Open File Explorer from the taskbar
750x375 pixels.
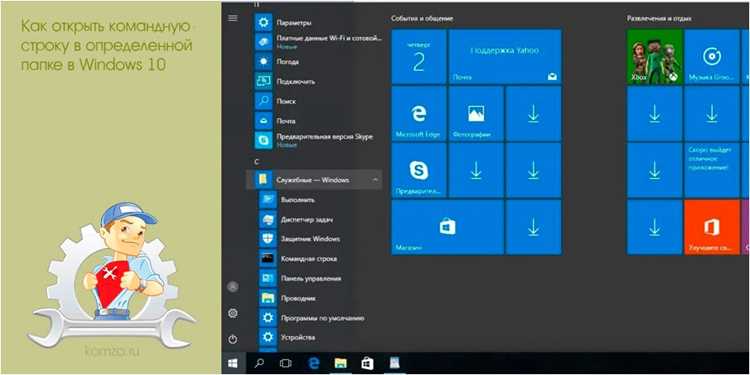341,364
